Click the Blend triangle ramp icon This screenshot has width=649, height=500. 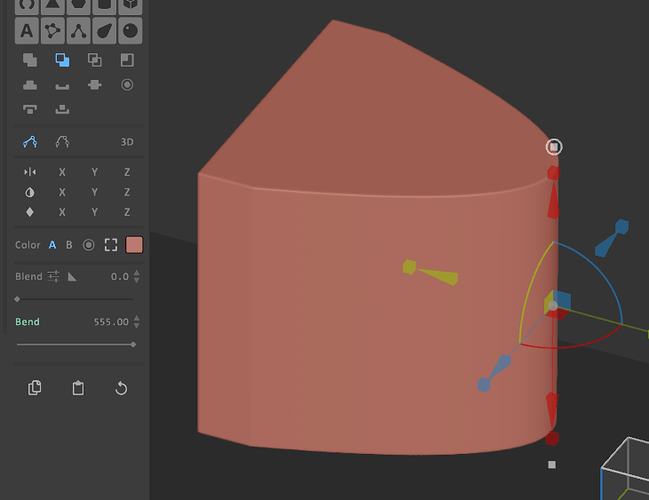click(72, 276)
